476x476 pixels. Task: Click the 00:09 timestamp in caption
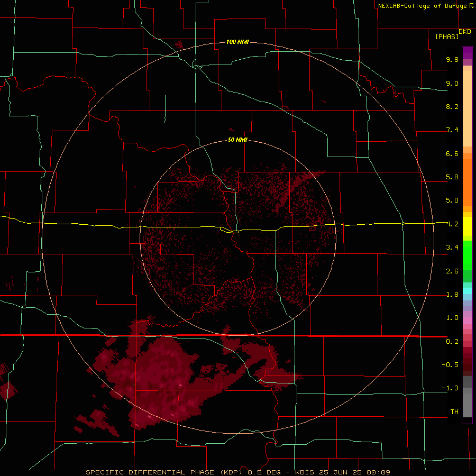coord(378,472)
